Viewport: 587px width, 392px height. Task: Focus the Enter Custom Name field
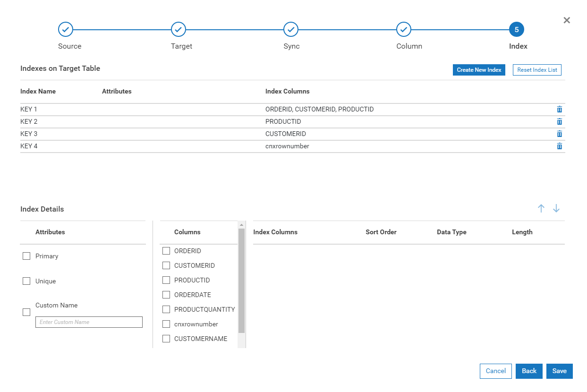click(89, 322)
